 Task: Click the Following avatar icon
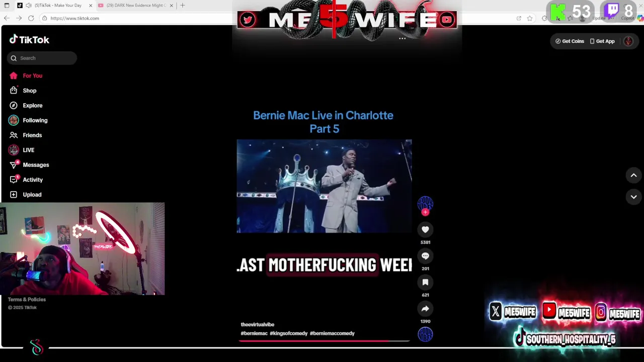click(x=14, y=120)
